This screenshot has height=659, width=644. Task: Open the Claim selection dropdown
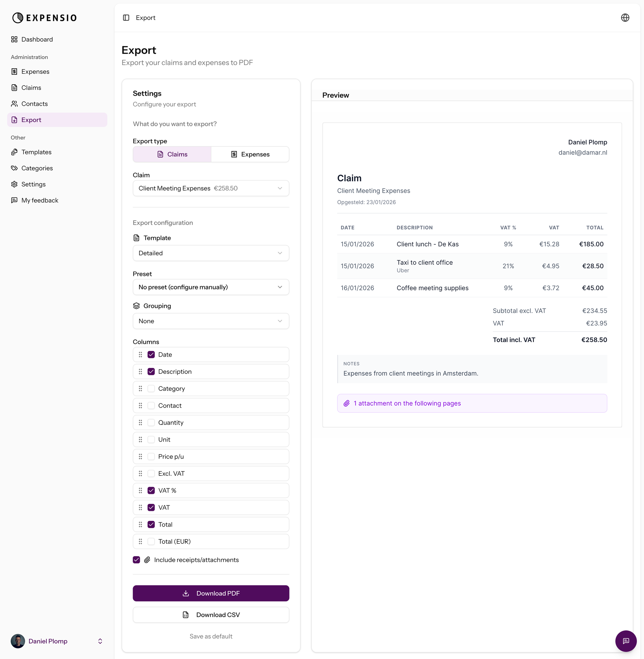tap(211, 188)
